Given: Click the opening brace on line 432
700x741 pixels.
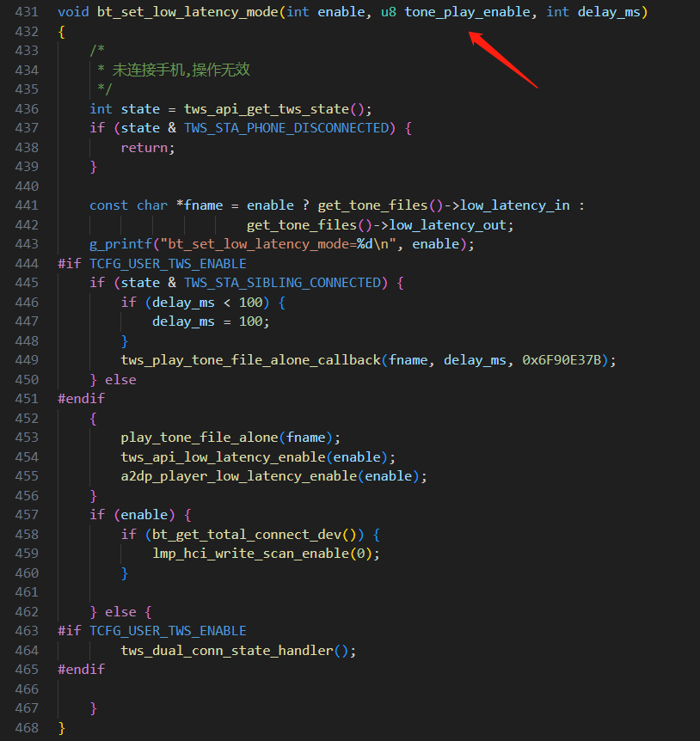Looking at the screenshot, I should (x=61, y=32).
